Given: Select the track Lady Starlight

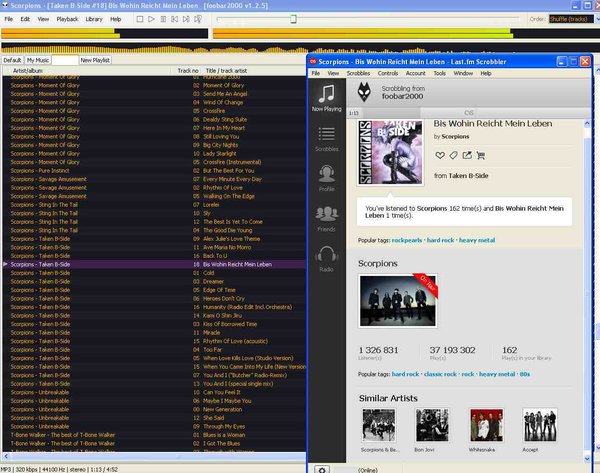Looking at the screenshot, I should [x=154, y=153].
